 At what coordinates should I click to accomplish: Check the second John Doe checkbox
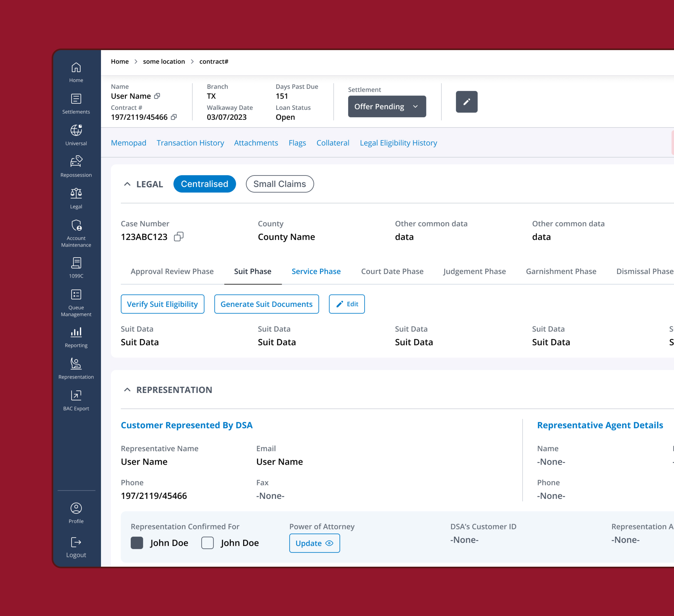207,543
